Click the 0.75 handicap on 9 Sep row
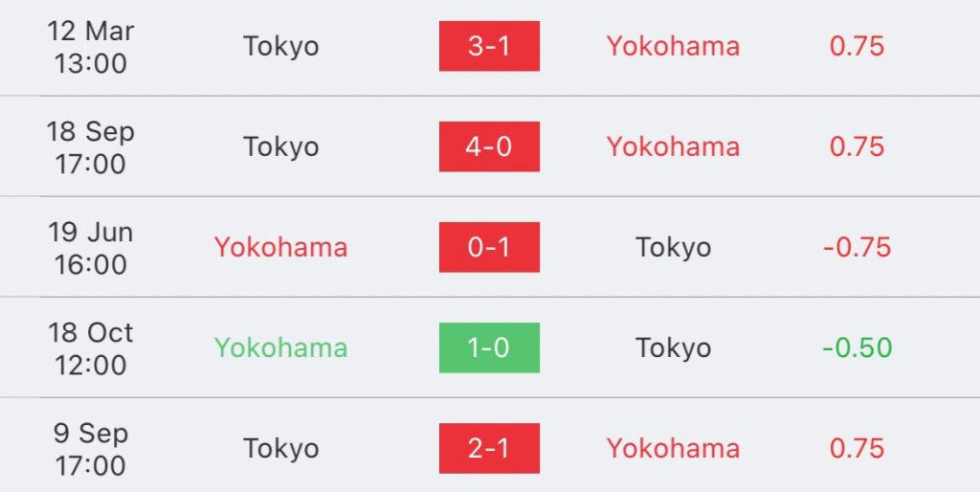This screenshot has height=492, width=980. coord(857,449)
